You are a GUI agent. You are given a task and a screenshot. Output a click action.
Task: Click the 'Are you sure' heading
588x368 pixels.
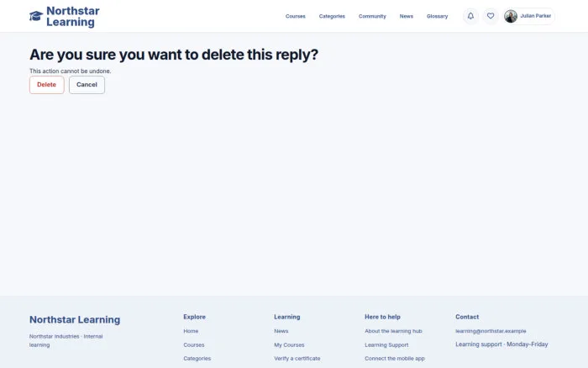(x=174, y=55)
